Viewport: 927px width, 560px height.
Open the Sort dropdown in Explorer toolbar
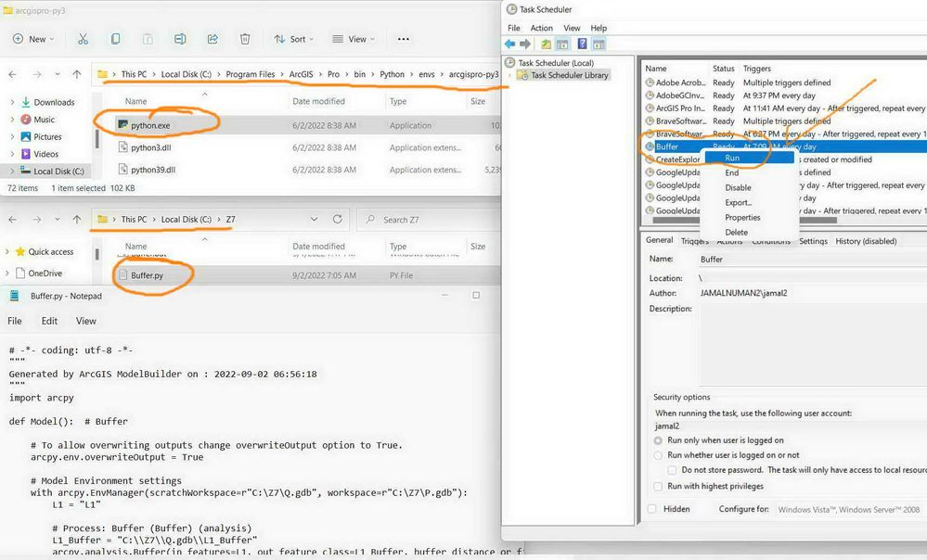294,39
